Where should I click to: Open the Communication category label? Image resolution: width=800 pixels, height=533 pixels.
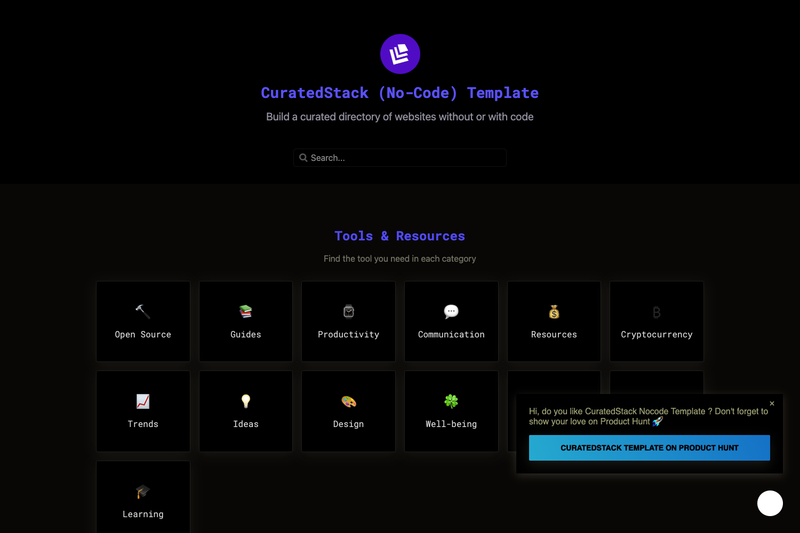[451, 335]
